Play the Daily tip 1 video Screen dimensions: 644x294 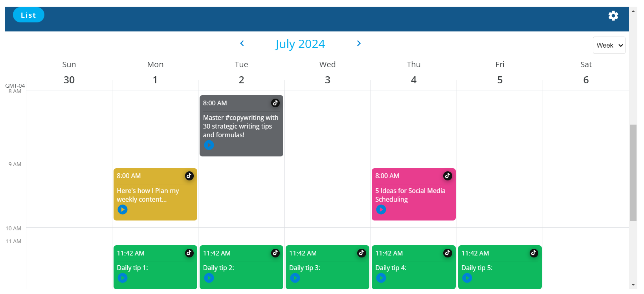tap(123, 278)
